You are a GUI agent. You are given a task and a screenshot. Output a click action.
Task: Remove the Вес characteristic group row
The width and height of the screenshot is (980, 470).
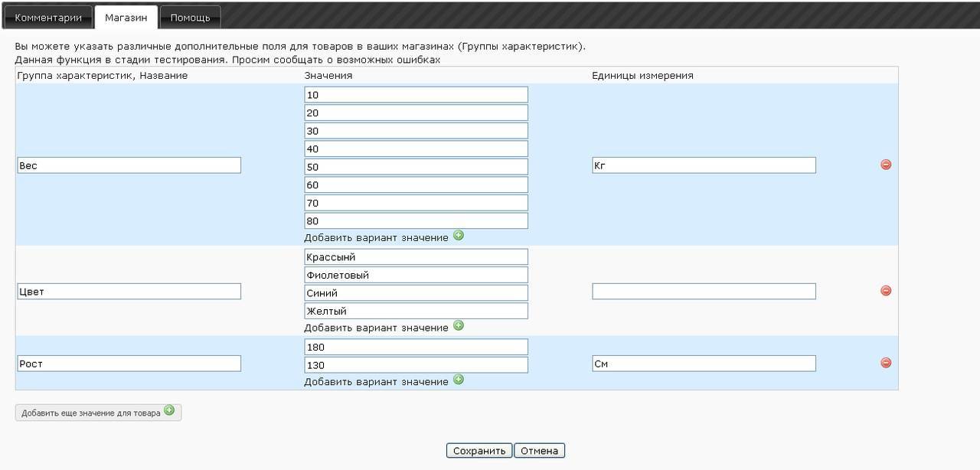(886, 165)
